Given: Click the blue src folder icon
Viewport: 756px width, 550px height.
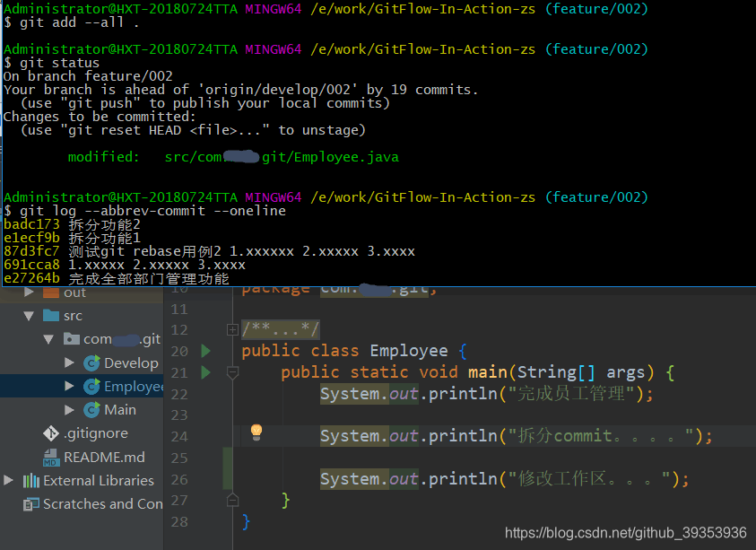Looking at the screenshot, I should (x=50, y=316).
